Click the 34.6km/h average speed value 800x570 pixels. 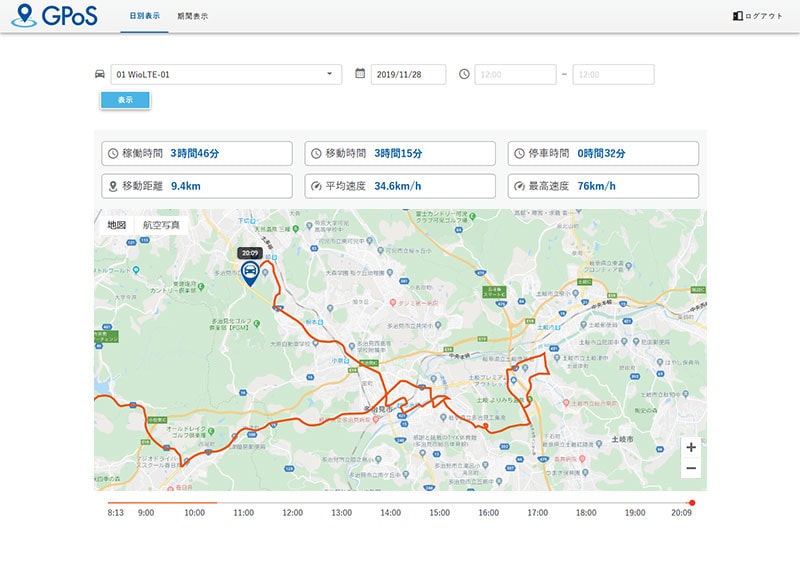(397, 186)
